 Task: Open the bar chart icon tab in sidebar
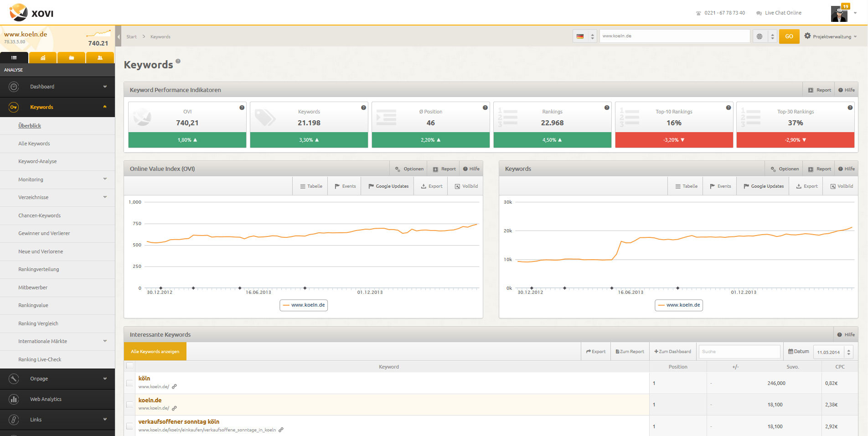pos(43,58)
